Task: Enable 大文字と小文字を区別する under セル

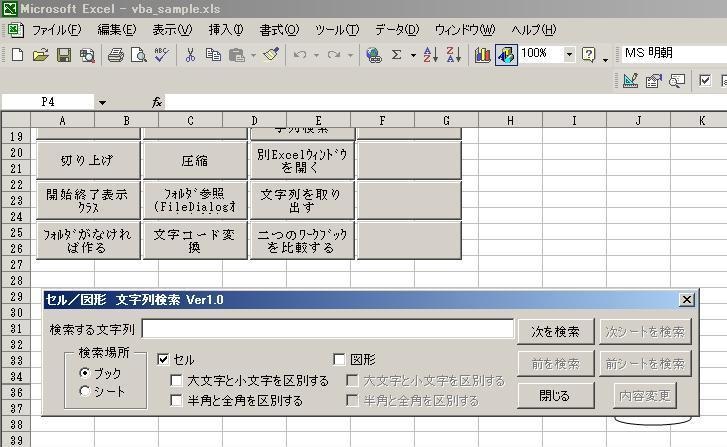Action: point(176,381)
